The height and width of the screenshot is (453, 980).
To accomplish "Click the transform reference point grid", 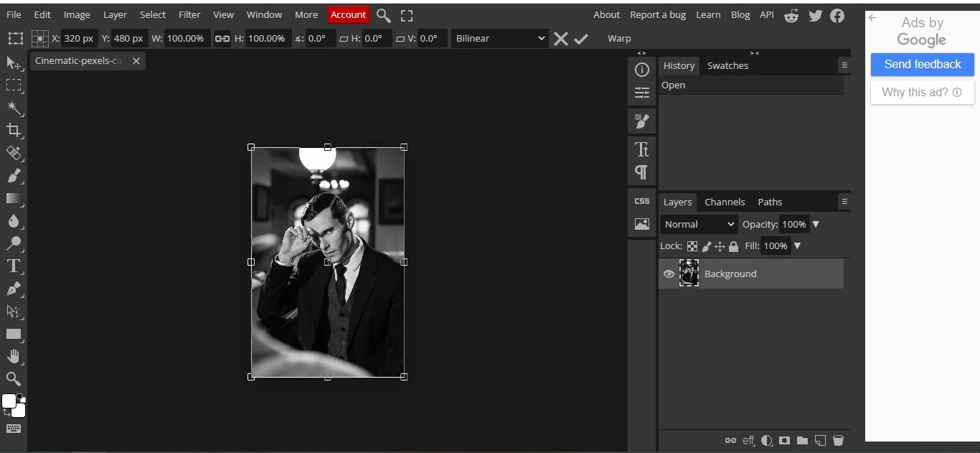I will pos(40,39).
